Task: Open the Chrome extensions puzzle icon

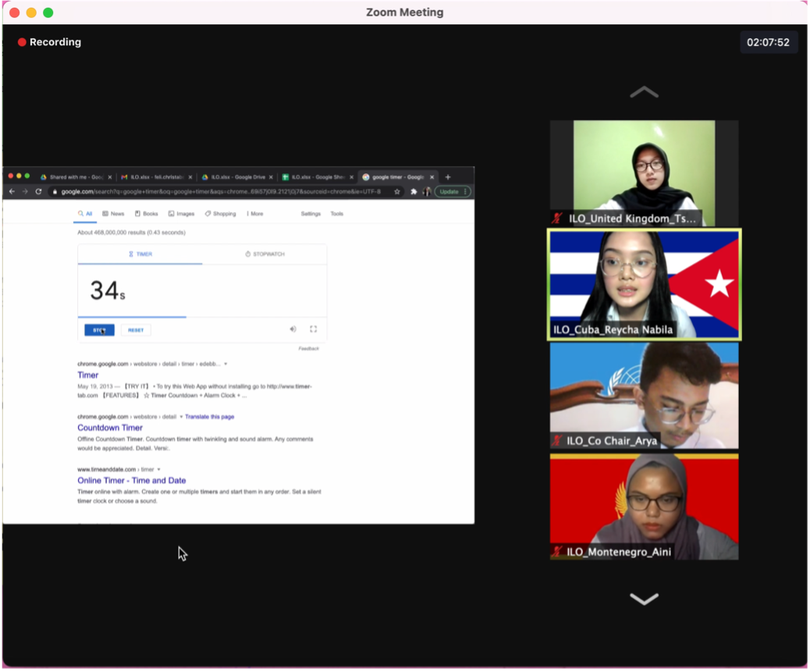Action: click(x=414, y=191)
